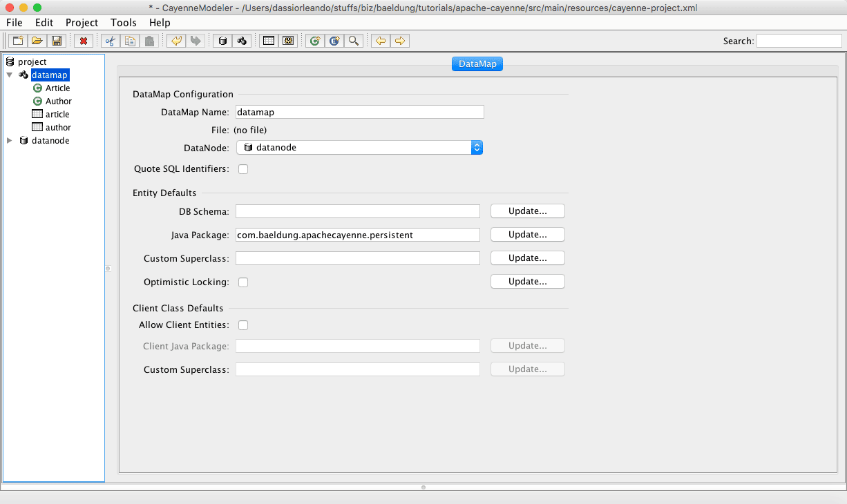Click Update button next to DB Schema

point(527,211)
